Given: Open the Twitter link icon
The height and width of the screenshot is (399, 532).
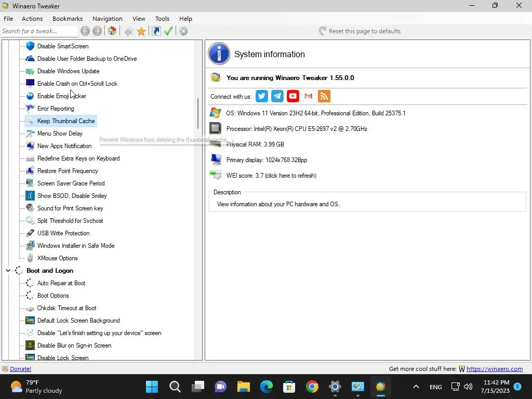Looking at the screenshot, I should (262, 96).
